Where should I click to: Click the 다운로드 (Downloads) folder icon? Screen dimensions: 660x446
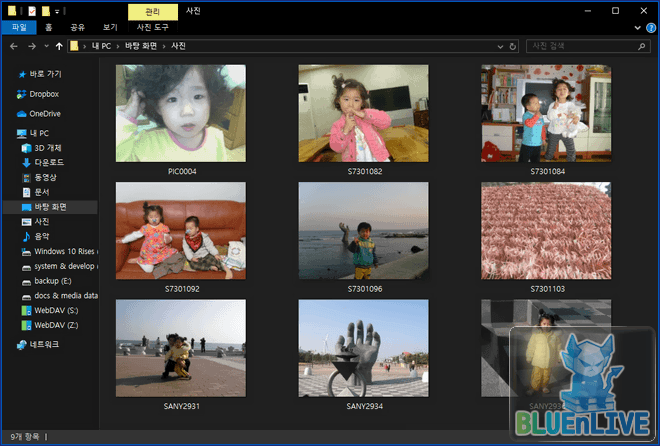click(27, 162)
